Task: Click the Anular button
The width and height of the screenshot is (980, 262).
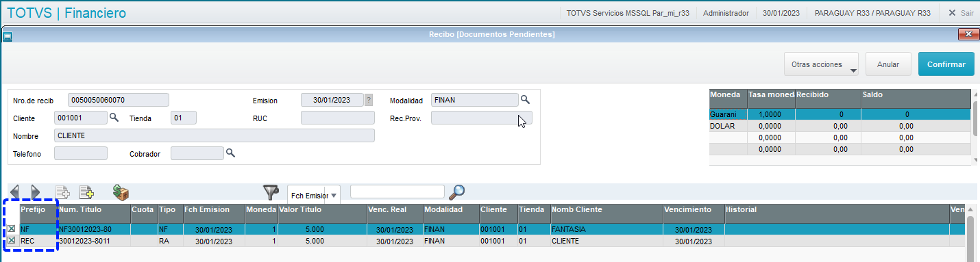Action: [x=887, y=64]
